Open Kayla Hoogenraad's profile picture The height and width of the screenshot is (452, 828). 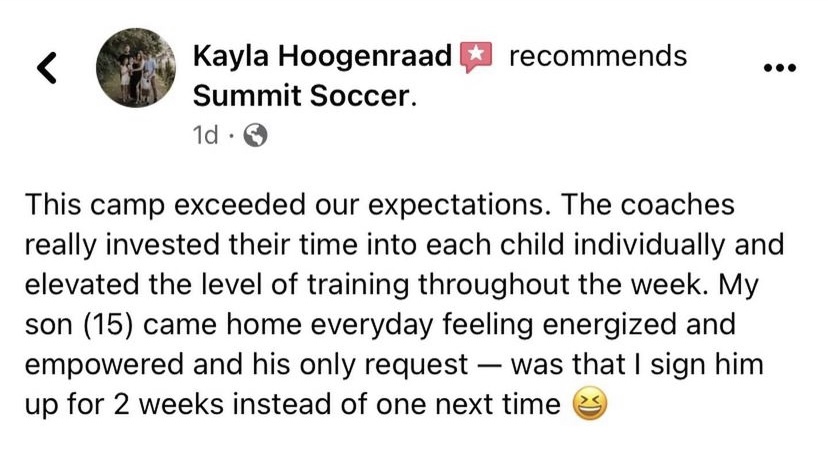click(137, 68)
